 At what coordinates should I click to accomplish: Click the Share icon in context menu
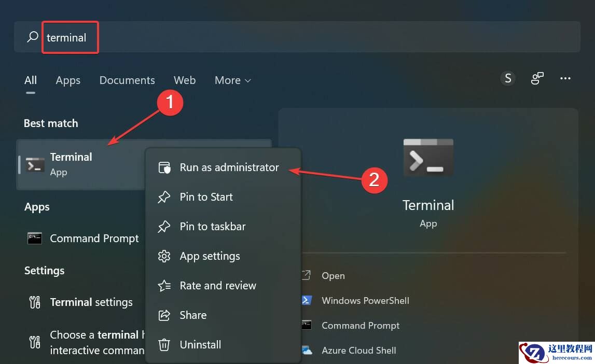point(164,315)
